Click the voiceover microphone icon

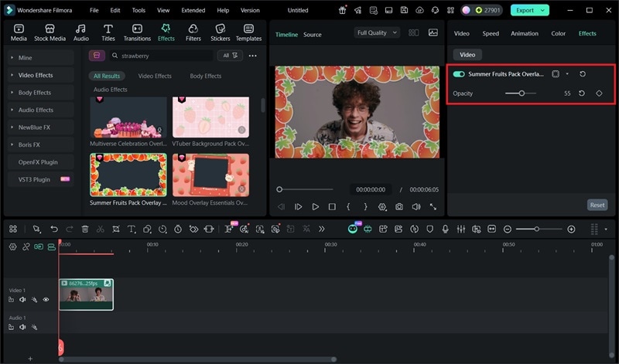445,230
